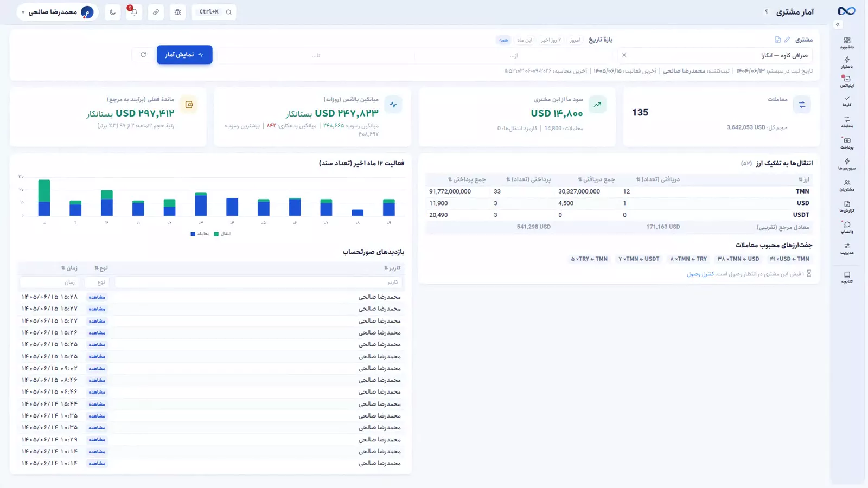
Task: Open the سرویس‌ها (services) sidebar item
Action: click(x=847, y=164)
